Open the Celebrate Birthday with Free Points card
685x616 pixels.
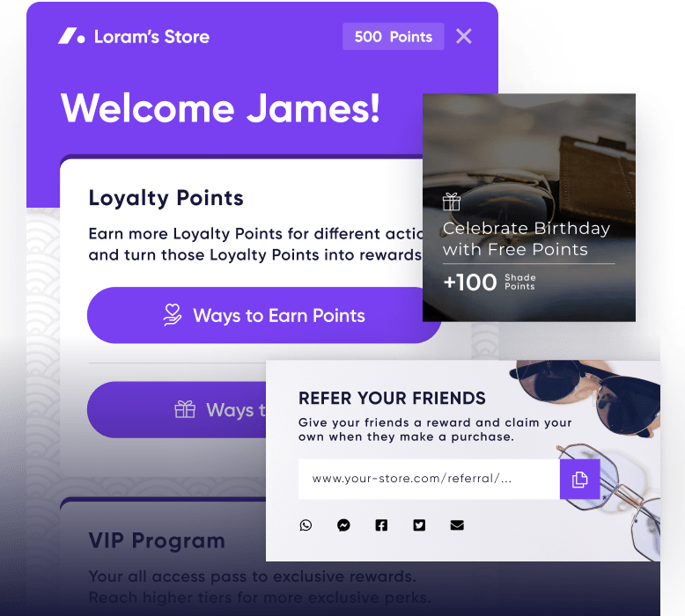click(x=529, y=208)
